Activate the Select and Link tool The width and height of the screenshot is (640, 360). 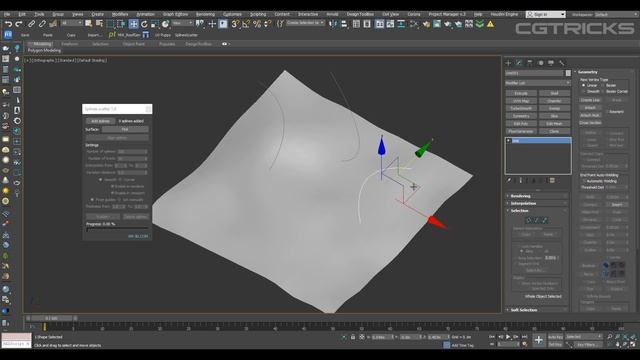(31, 24)
